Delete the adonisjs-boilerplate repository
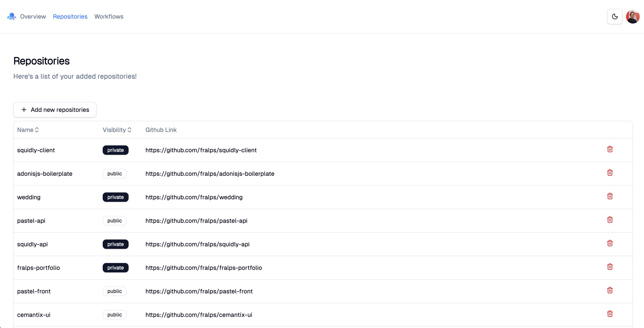 pos(610,172)
